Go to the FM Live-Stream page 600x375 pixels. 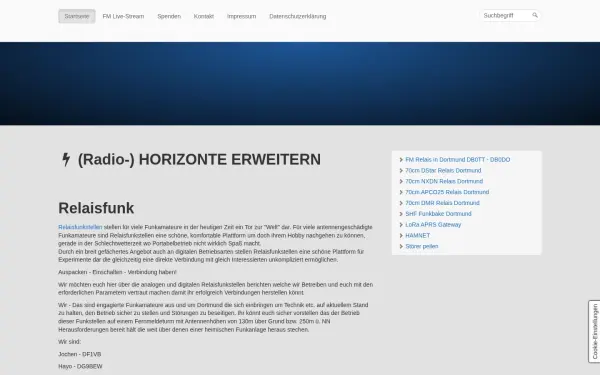click(123, 16)
